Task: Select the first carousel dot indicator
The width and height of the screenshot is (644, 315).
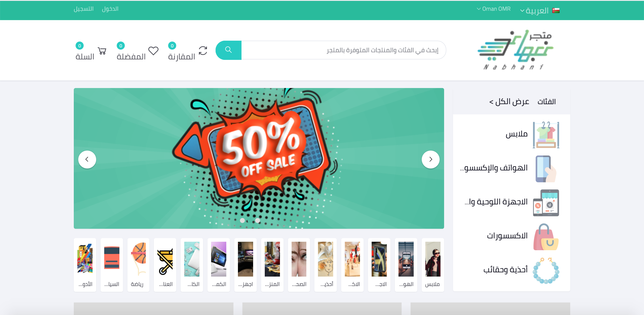Action: (242, 220)
